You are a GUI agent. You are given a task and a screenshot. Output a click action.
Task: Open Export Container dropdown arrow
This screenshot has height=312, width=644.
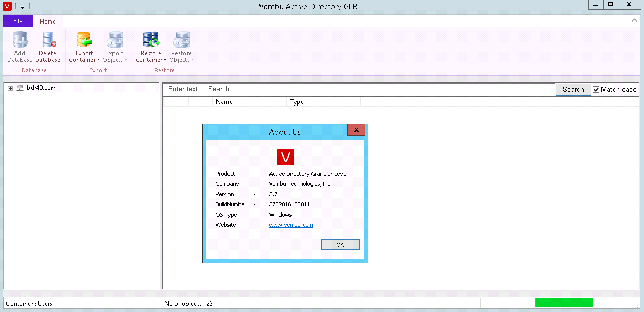[98, 60]
